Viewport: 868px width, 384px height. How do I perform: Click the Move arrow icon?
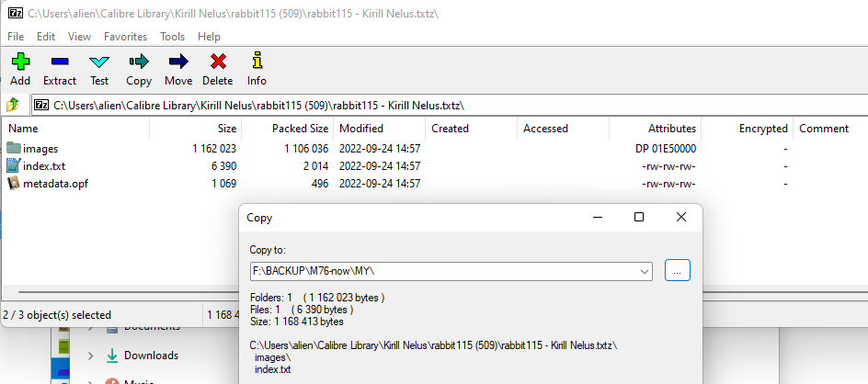click(178, 62)
